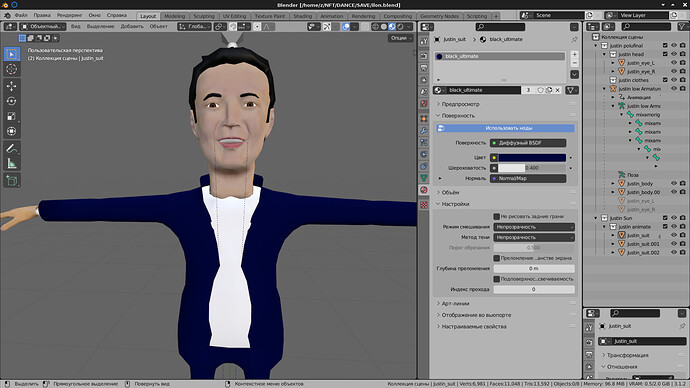The width and height of the screenshot is (690, 388).
Task: Open the 'Опции' dropdown in viewport
Action: (x=401, y=38)
